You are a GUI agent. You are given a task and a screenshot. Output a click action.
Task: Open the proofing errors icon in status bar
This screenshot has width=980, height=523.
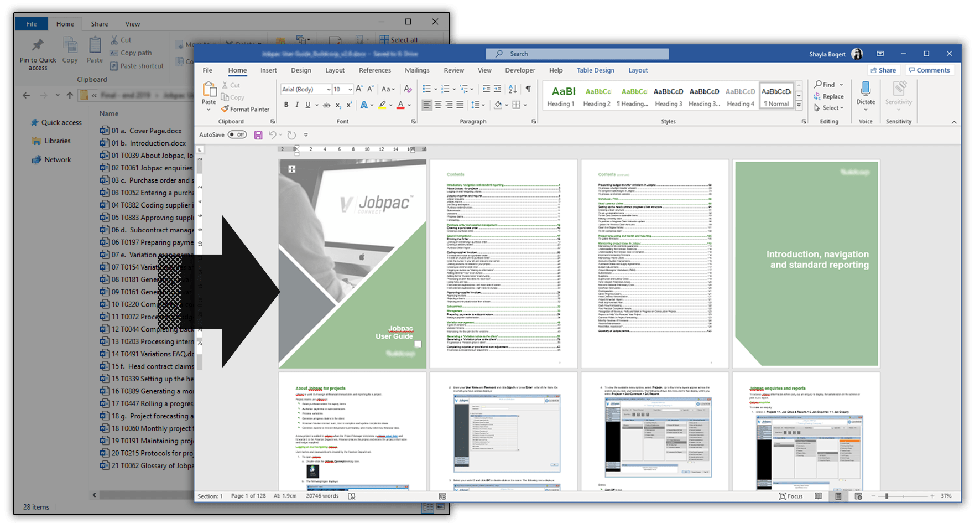click(x=351, y=496)
